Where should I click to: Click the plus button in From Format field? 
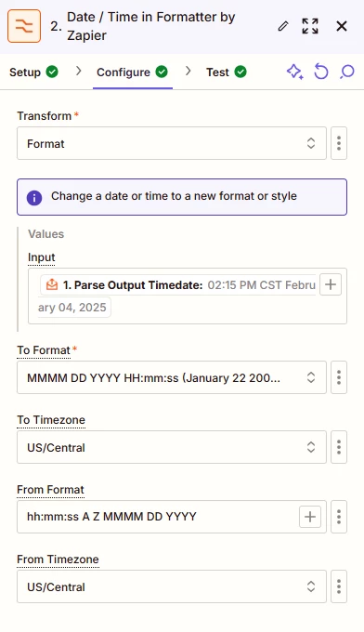(x=310, y=517)
